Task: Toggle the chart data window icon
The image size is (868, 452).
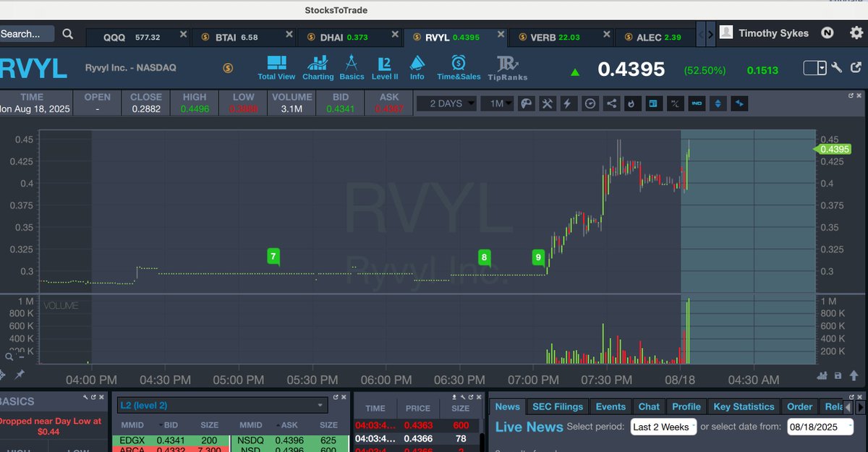Action: pyautogui.click(x=653, y=103)
